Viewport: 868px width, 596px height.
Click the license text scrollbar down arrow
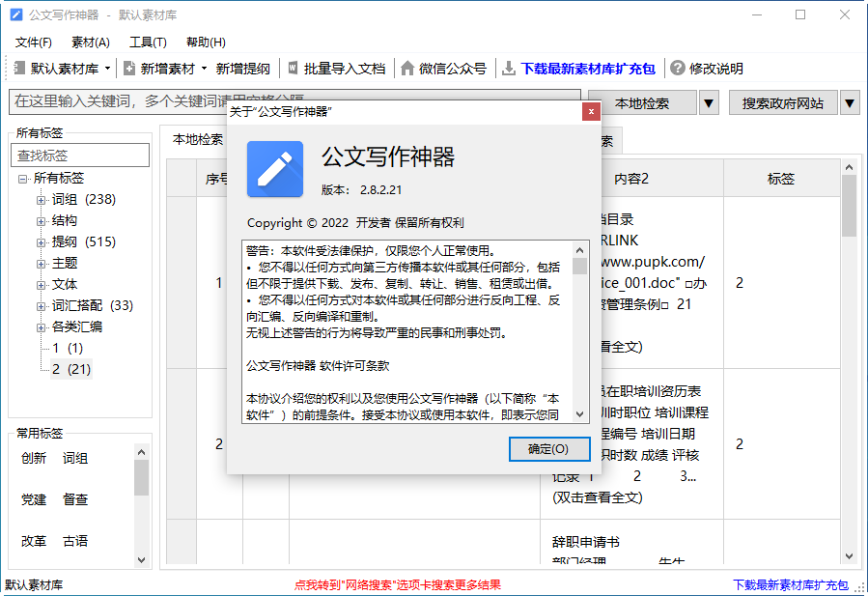coord(579,414)
